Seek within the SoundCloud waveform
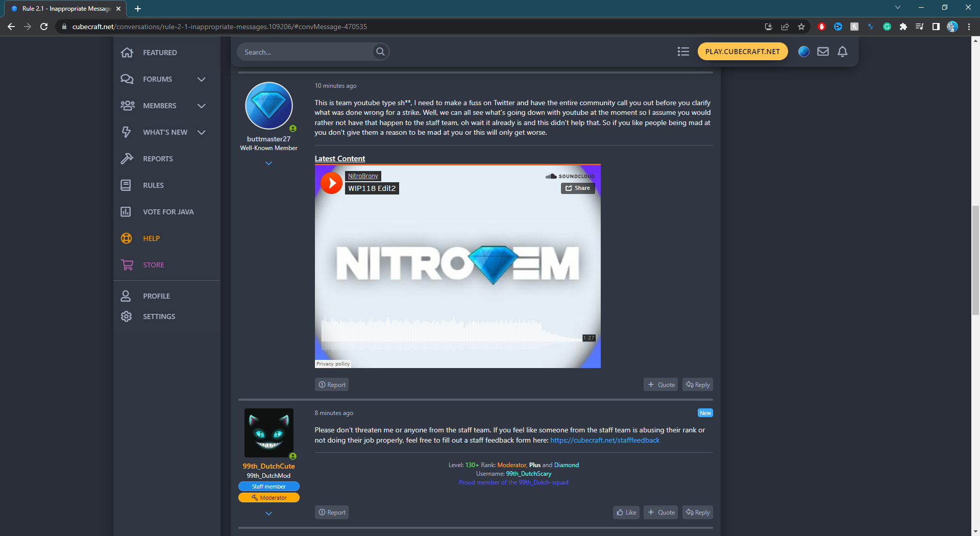The height and width of the screenshot is (536, 980). [x=451, y=334]
